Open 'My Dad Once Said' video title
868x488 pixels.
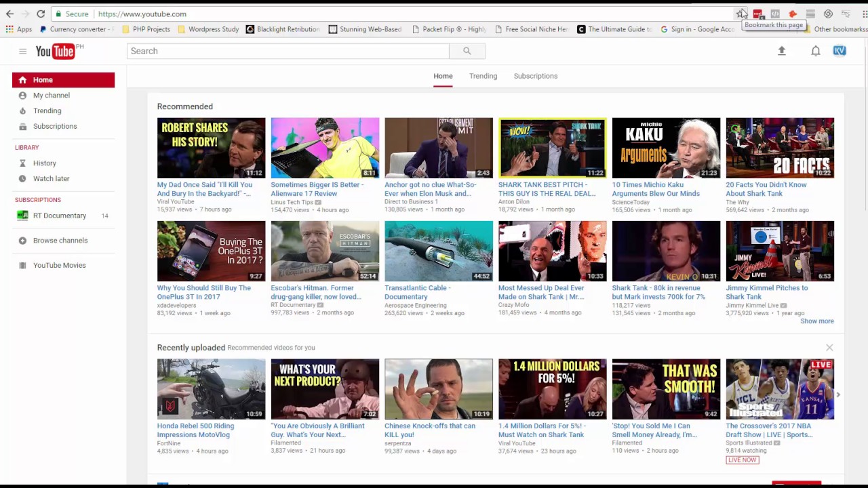tap(205, 189)
